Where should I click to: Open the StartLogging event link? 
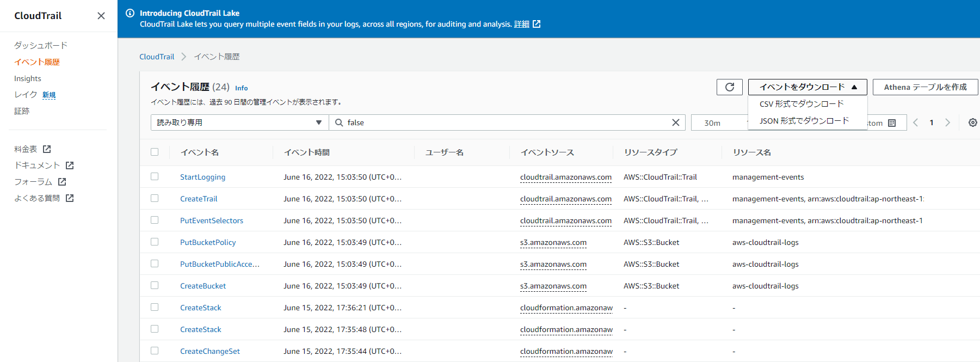click(202, 177)
